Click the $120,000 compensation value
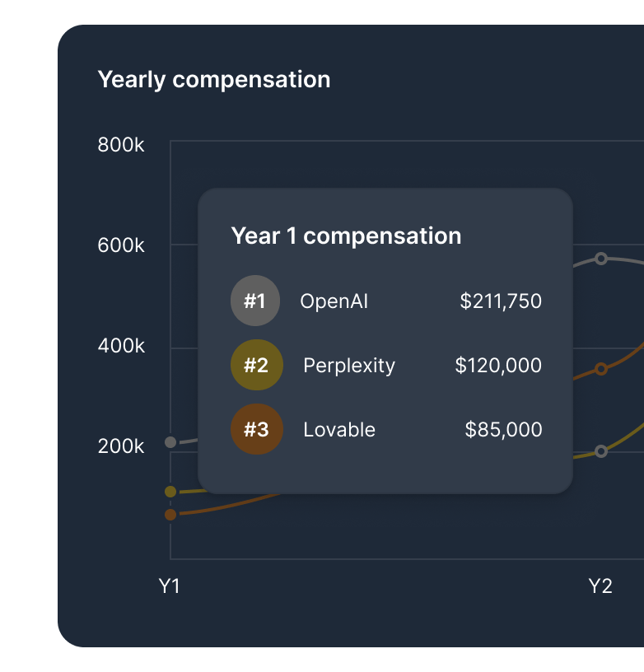This screenshot has width=644, height=672. 498,366
